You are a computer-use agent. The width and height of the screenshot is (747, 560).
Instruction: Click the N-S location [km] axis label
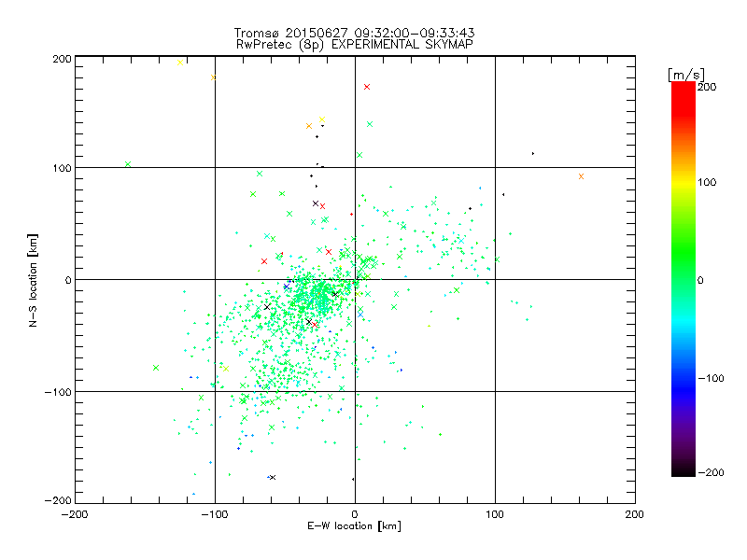pos(33,280)
